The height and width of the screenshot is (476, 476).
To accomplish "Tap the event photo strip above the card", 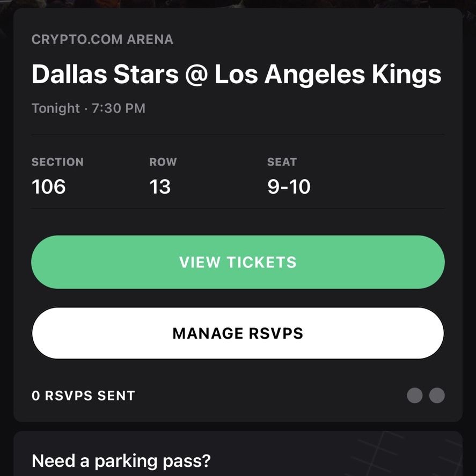I will click(238, 4).
